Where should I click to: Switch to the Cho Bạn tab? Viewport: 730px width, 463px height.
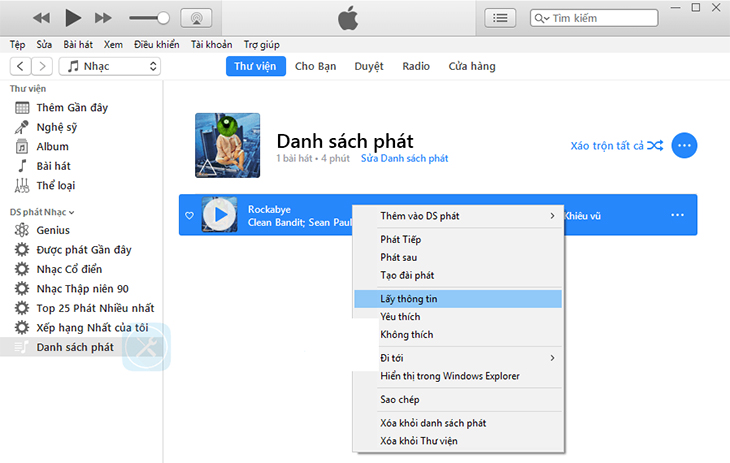pos(315,66)
